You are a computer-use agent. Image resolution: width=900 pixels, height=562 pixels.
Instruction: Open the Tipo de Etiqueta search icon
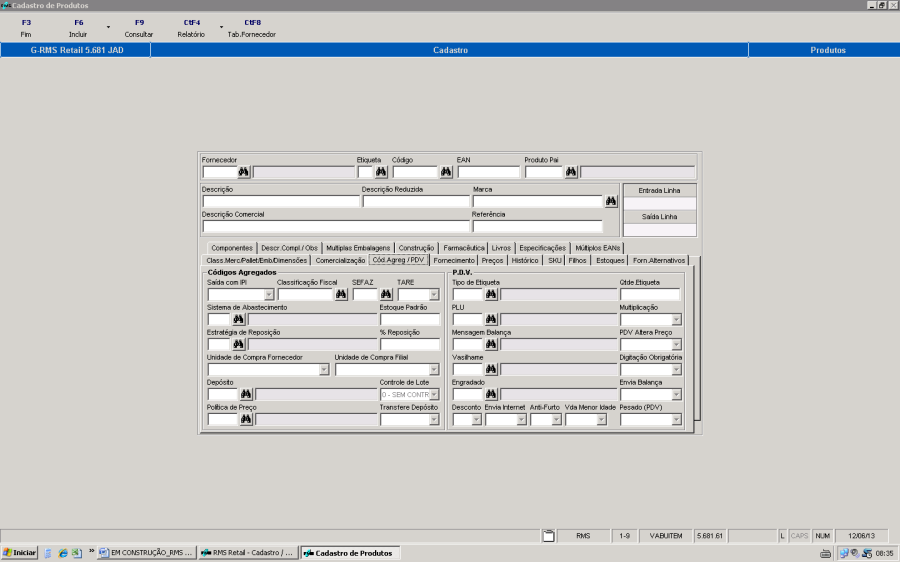coord(491,295)
